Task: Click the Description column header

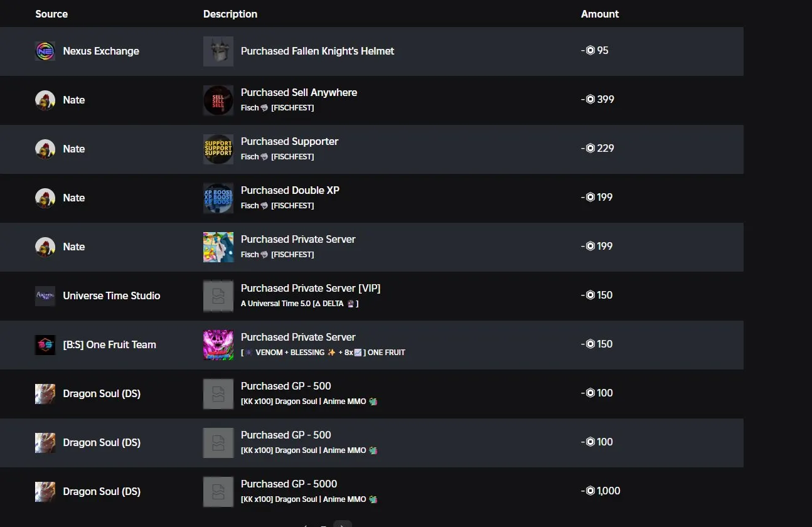Action: 230,14
